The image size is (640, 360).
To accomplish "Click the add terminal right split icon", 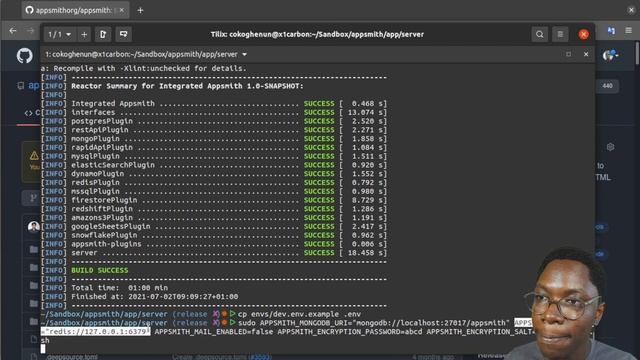I will point(103,34).
